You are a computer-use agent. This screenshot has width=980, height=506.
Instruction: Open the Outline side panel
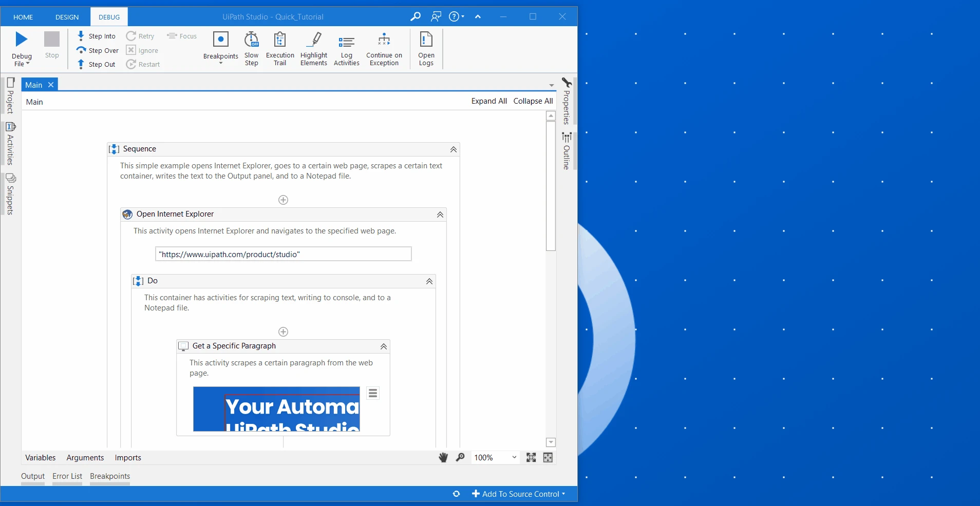pyautogui.click(x=567, y=151)
